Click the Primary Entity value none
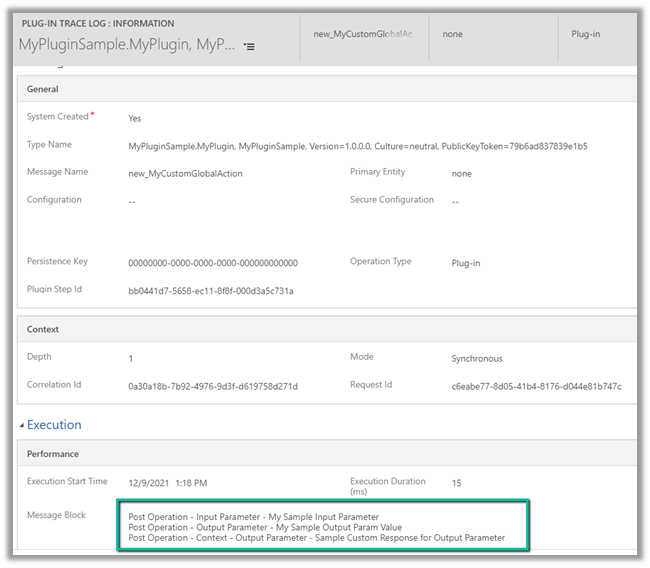 461,173
